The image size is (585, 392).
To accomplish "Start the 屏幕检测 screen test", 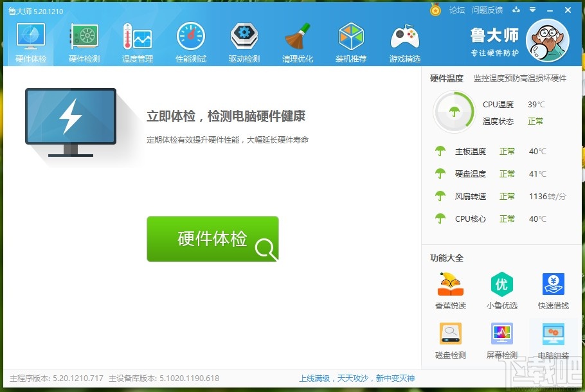I will click(x=501, y=339).
